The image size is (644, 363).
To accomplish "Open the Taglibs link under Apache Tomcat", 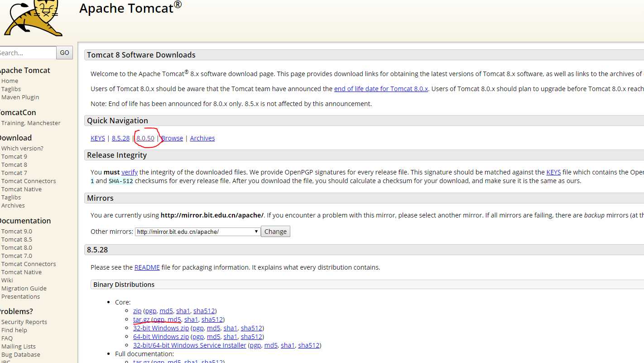I will pos(11,89).
